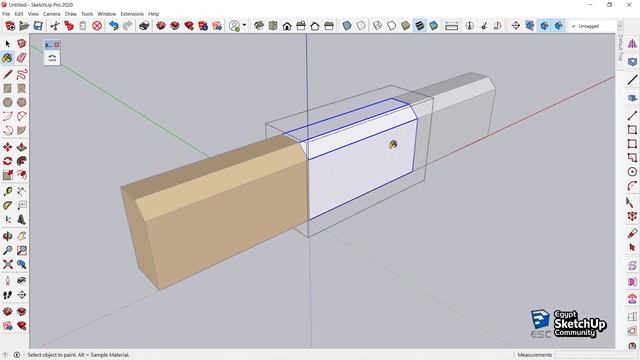
Task: Switch to Front view house icon
Action: pyautogui.click(x=287, y=26)
